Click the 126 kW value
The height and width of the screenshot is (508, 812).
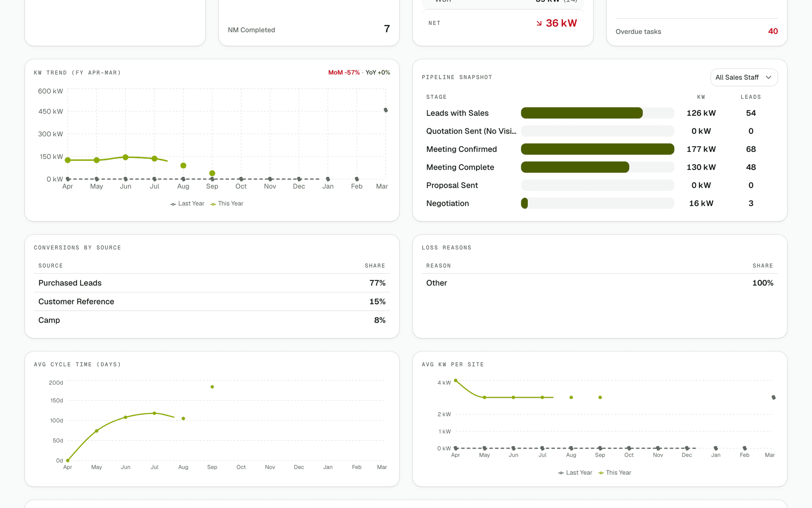[701, 113]
